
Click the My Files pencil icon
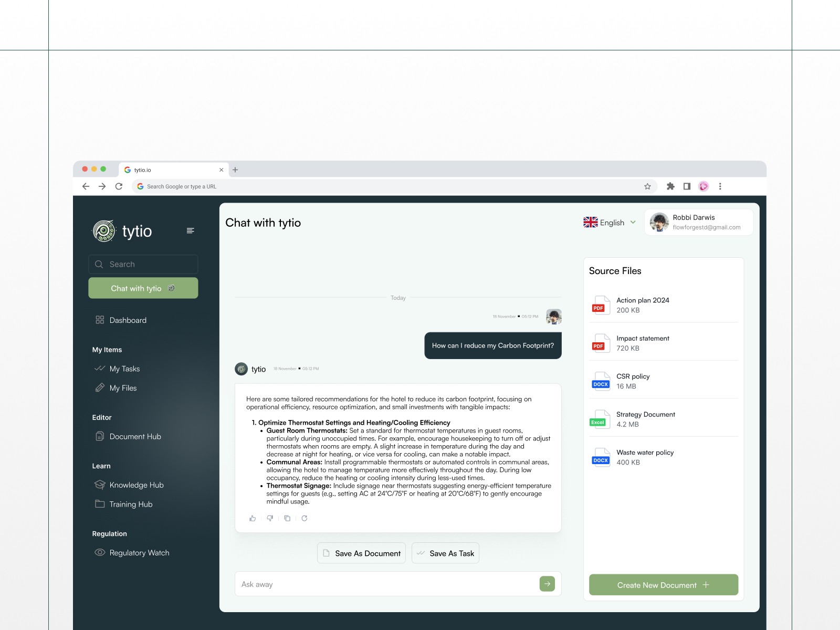tap(100, 387)
